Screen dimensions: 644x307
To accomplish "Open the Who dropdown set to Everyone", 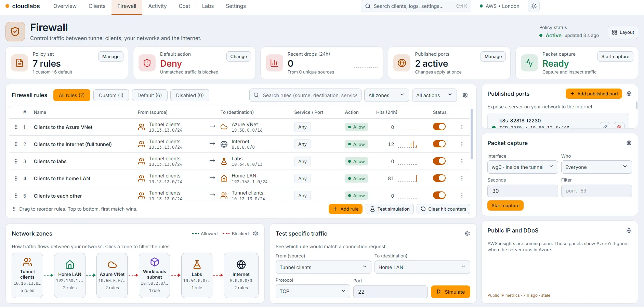I will [x=596, y=167].
